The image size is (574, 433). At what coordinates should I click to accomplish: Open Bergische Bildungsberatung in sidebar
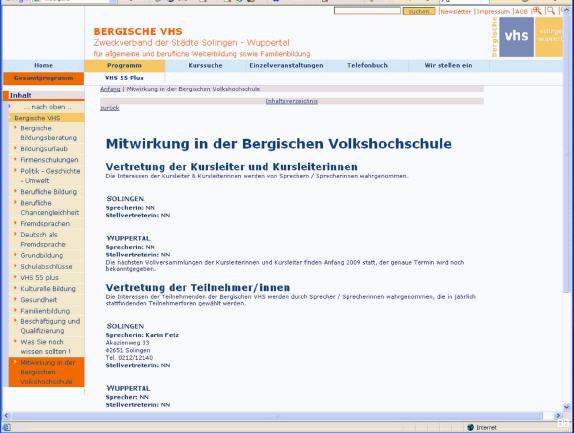(x=48, y=133)
